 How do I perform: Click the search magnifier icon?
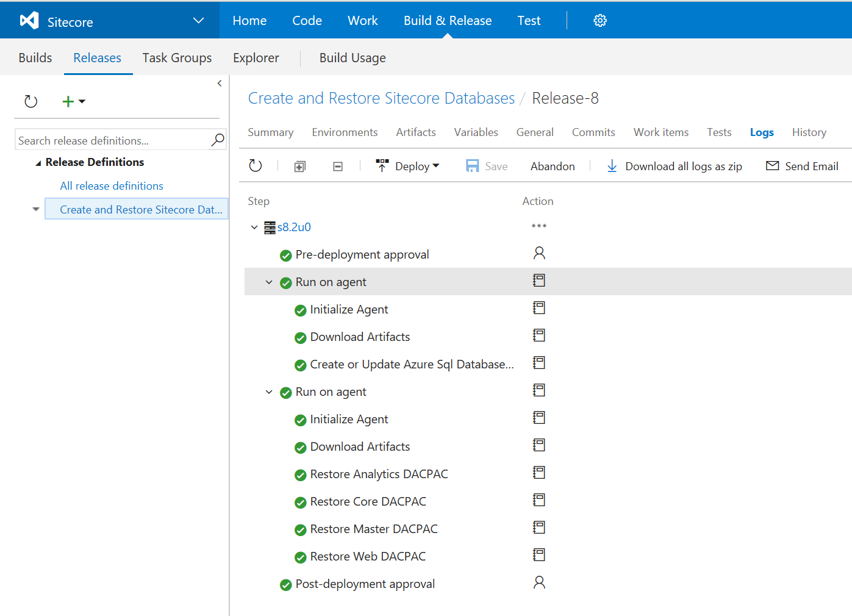218,140
